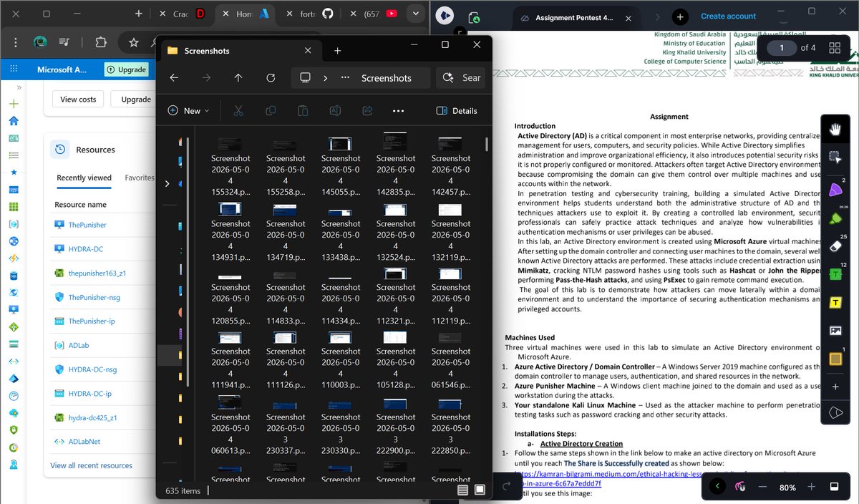
Task: Expand the breadcrumb chevron after PC icon
Action: pyautogui.click(x=325, y=78)
